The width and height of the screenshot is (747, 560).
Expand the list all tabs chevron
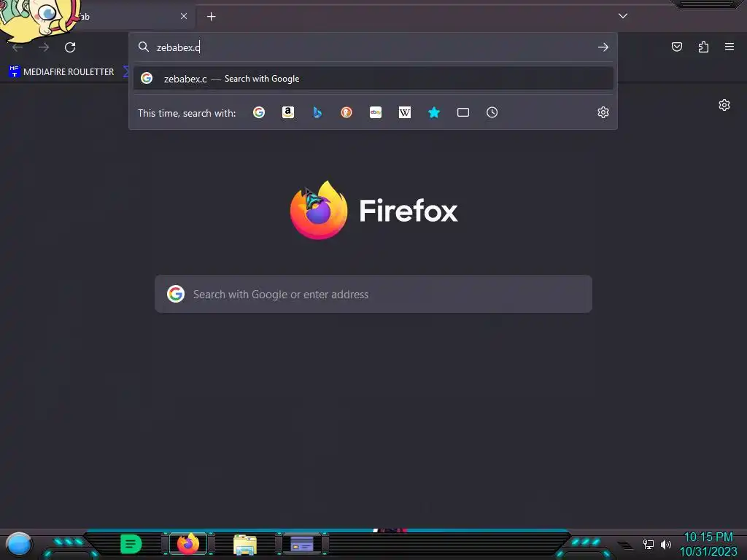623,16
